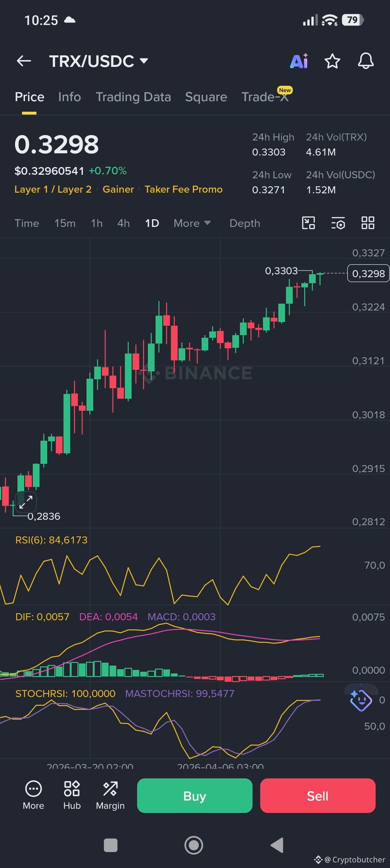Switch to the Price tab
The height and width of the screenshot is (868, 390).
30,97
